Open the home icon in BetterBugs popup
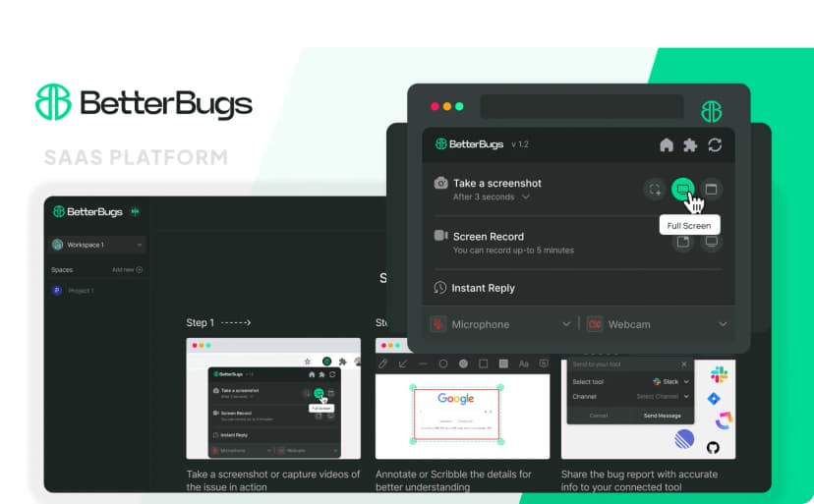Screen dimensions: 814x504 (x=667, y=144)
